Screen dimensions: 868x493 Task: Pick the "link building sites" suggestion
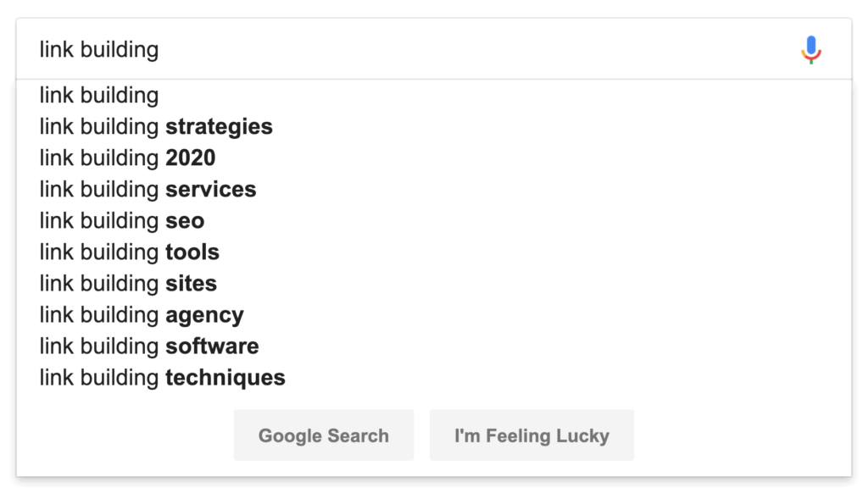pyautogui.click(x=128, y=284)
